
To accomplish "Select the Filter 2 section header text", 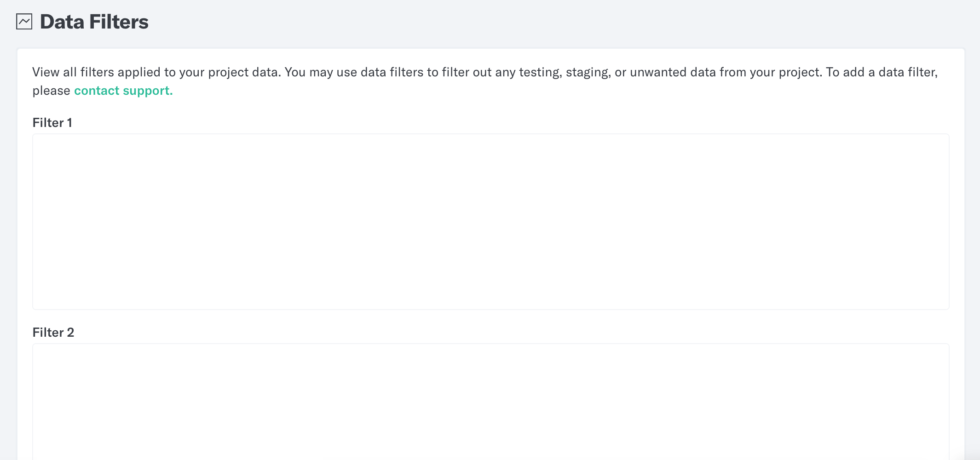I will pos(52,332).
